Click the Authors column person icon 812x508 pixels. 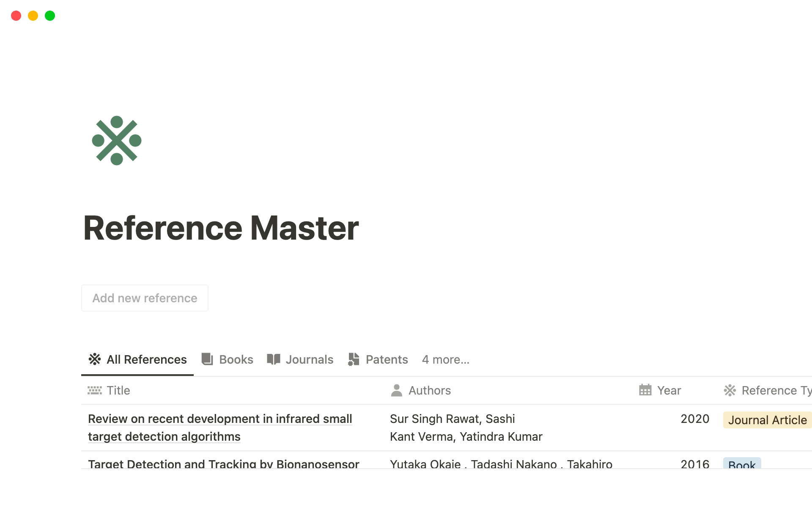(x=397, y=390)
